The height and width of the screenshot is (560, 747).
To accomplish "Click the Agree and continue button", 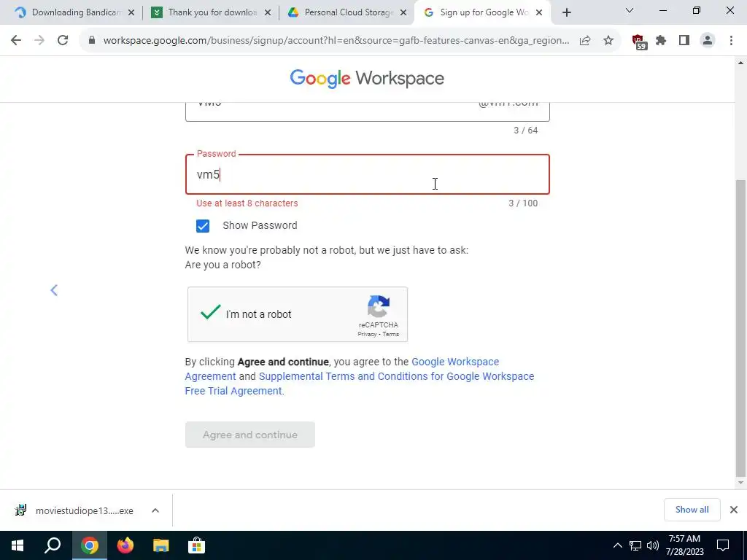I will point(250,435).
